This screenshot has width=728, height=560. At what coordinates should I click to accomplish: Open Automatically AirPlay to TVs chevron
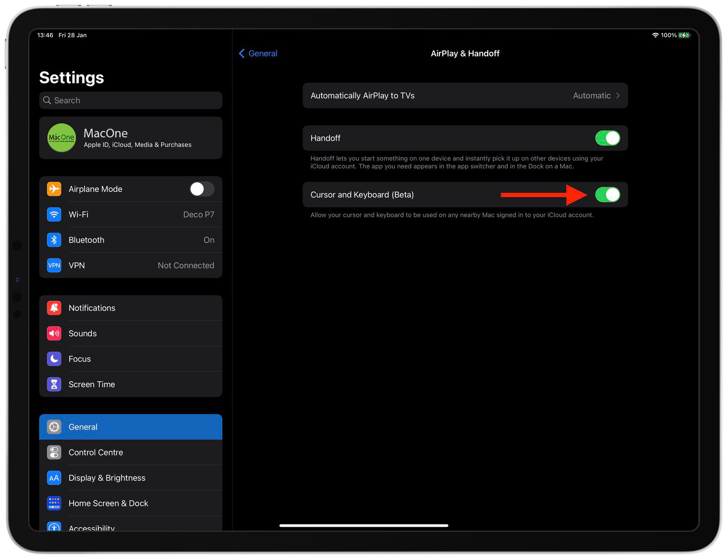618,96
